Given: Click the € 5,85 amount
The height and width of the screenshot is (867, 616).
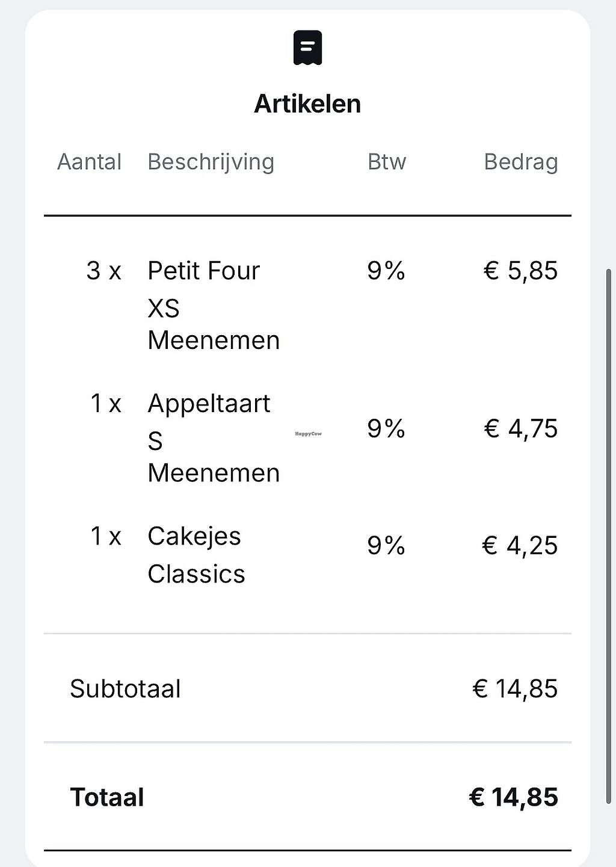Looking at the screenshot, I should tap(521, 271).
